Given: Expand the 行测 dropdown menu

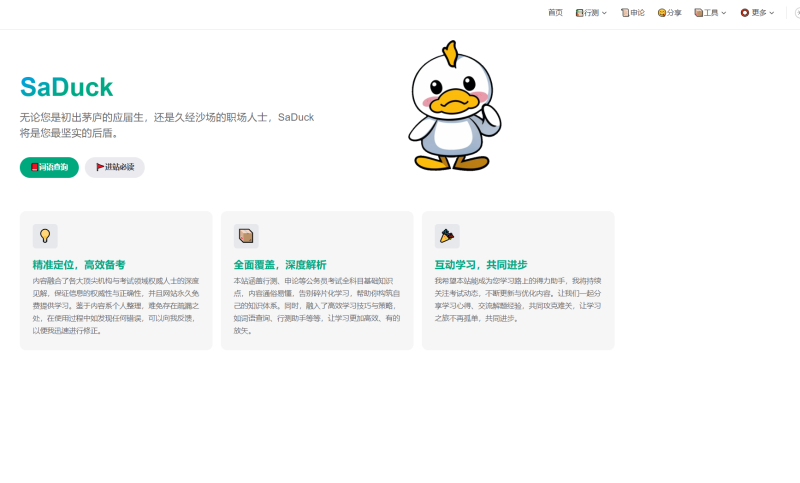Looking at the screenshot, I should click(591, 13).
